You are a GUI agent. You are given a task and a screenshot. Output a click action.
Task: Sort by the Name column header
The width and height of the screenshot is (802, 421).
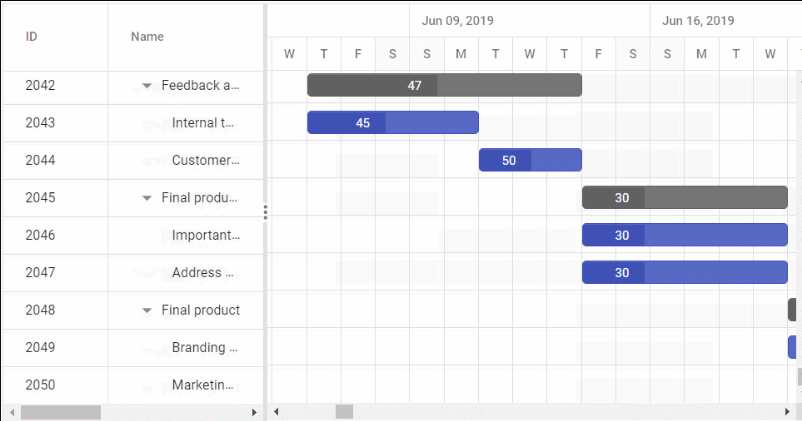[x=147, y=37]
